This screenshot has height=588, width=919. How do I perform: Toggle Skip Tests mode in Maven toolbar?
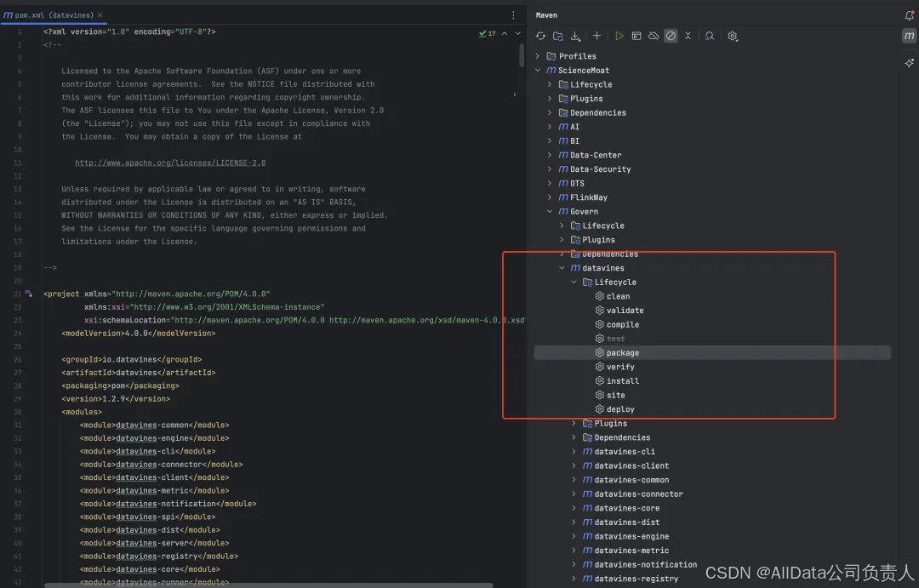[671, 37]
